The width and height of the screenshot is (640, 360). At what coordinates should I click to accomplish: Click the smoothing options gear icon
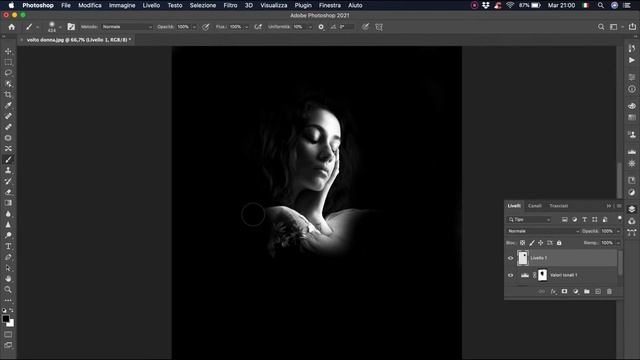[x=321, y=27]
